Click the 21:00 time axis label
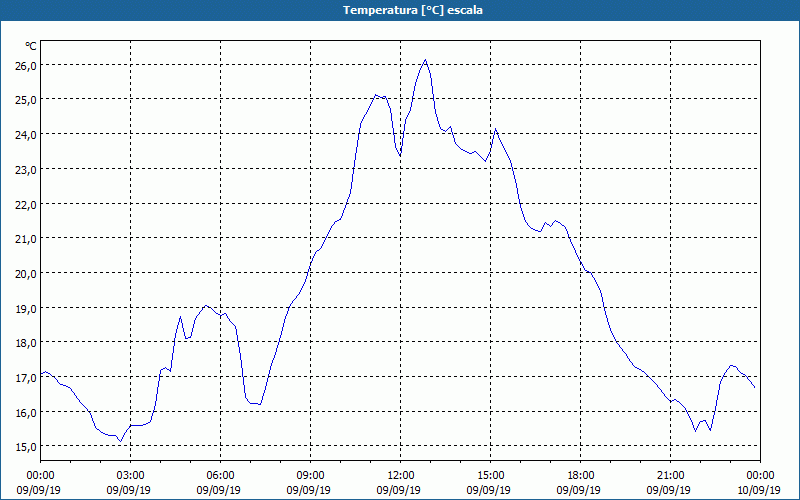 (670, 476)
